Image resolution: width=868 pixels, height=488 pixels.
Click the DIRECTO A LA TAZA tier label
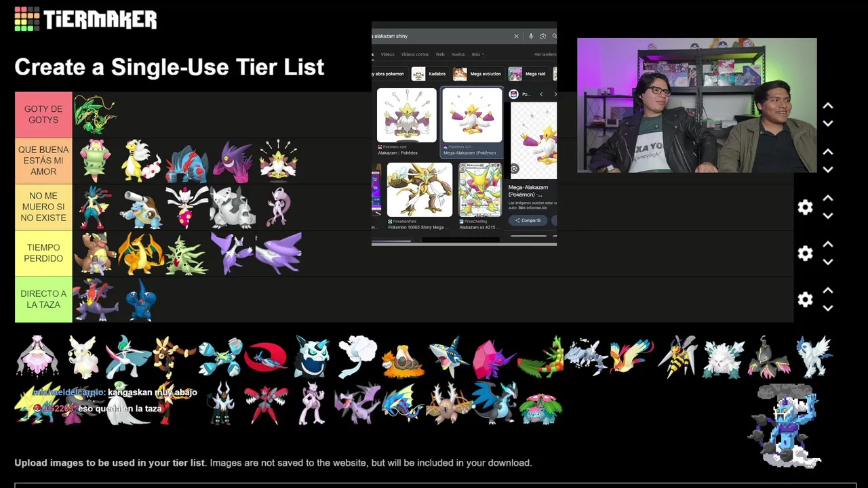coord(43,299)
